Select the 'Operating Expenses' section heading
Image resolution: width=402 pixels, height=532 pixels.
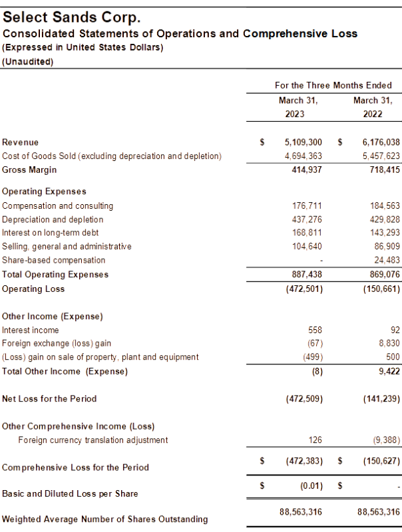44,192
